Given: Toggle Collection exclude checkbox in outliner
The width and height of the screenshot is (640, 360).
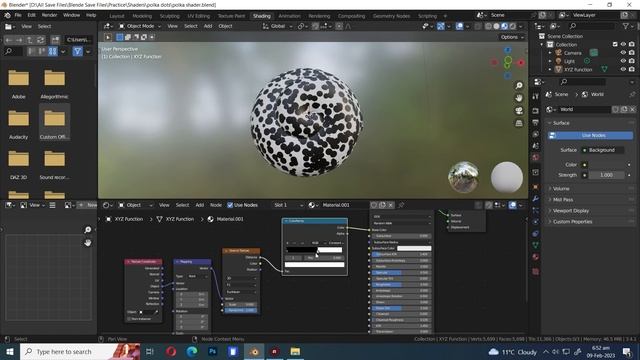Looking at the screenshot, I should coord(615,44).
